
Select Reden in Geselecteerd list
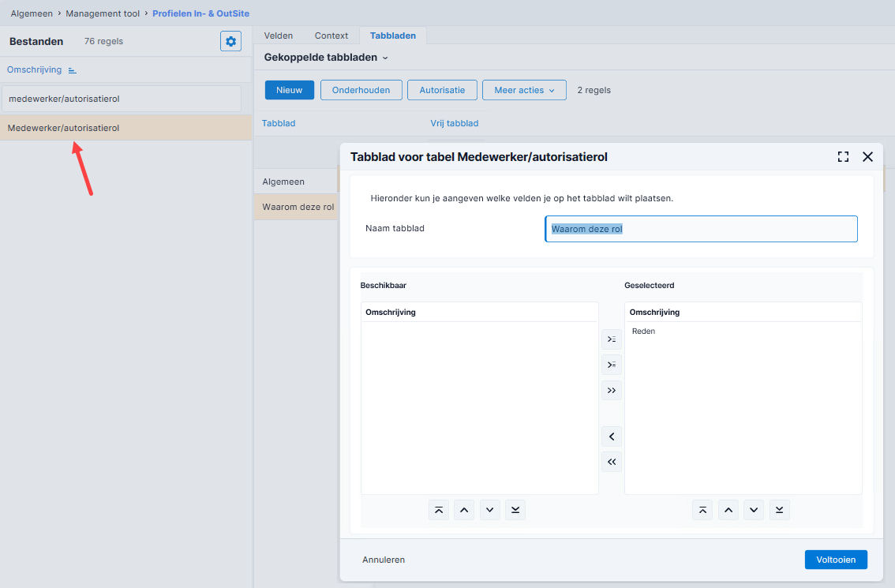[x=643, y=331]
